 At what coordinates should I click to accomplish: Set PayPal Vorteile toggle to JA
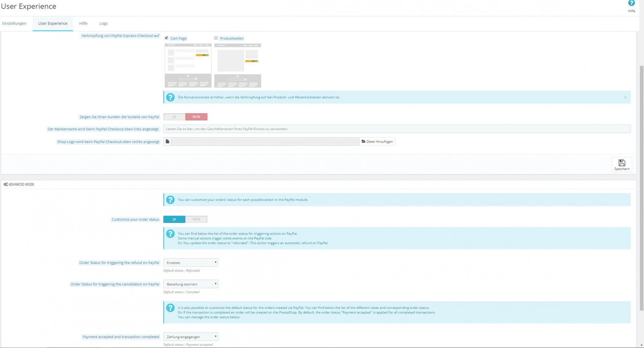pyautogui.click(x=174, y=117)
